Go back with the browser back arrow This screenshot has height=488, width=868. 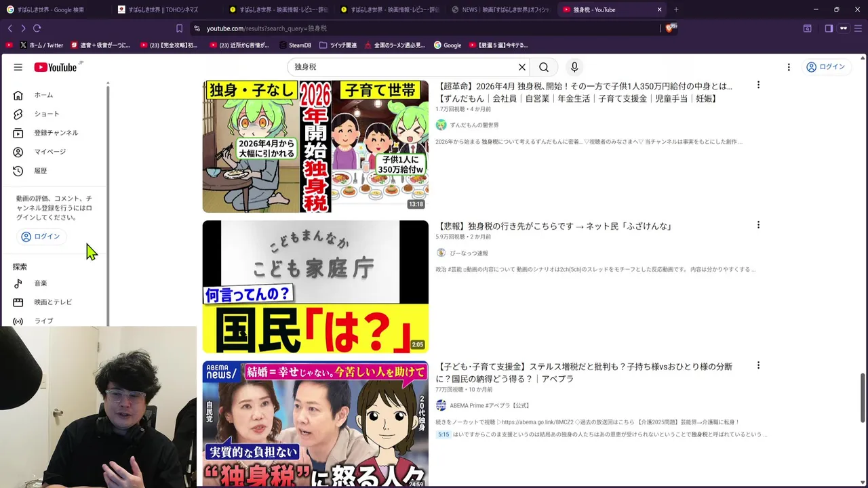pyautogui.click(x=9, y=28)
